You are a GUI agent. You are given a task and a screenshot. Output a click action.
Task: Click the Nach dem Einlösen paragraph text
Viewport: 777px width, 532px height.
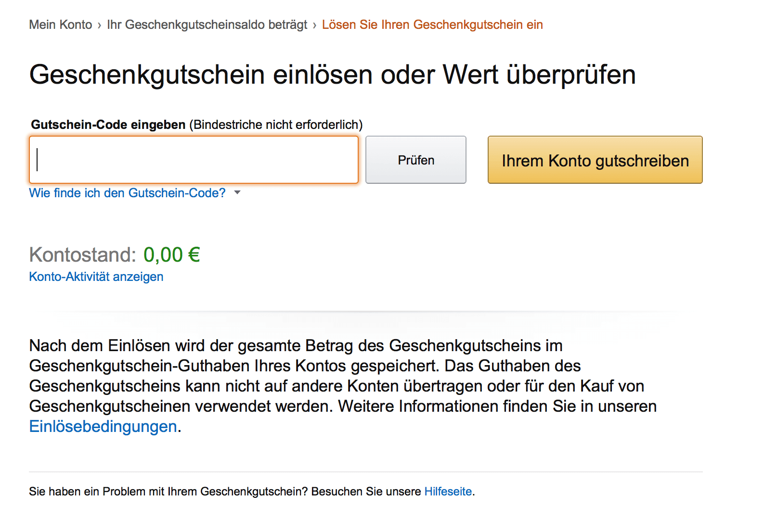coord(343,386)
